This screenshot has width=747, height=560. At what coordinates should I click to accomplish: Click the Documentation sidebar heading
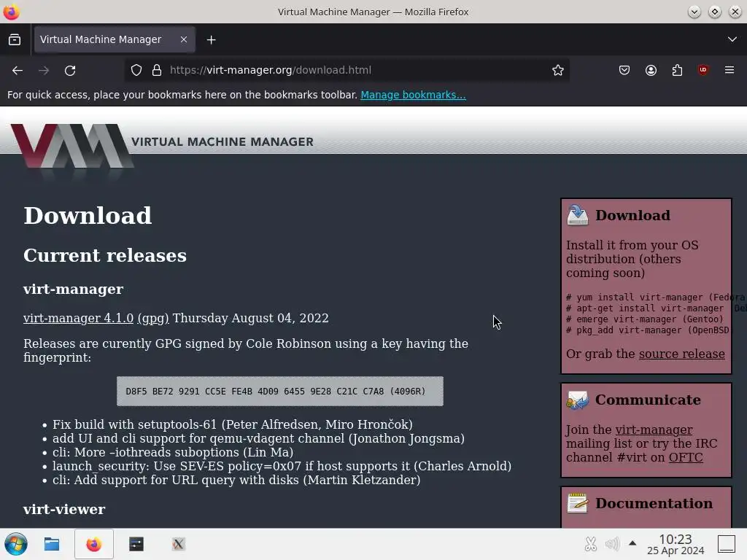point(654,503)
